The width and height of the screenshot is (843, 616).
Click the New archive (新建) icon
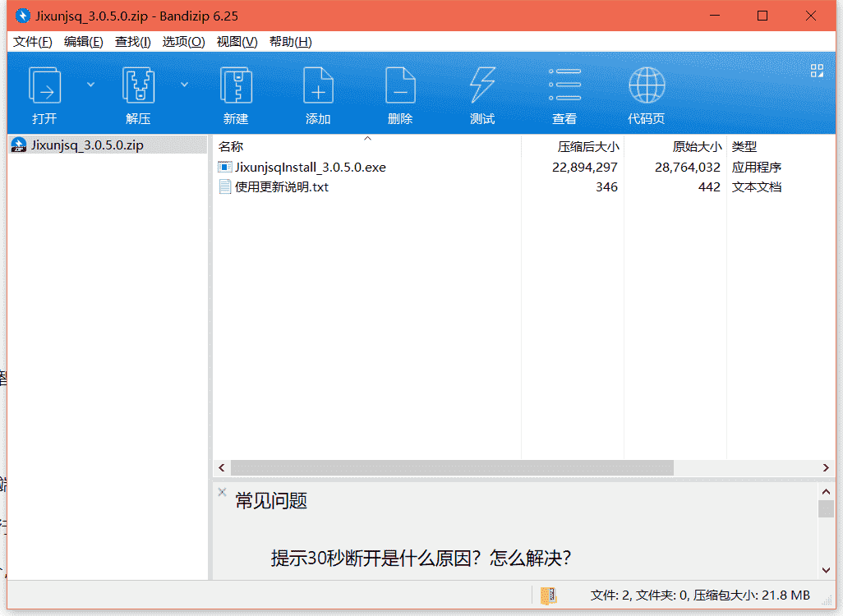236,85
